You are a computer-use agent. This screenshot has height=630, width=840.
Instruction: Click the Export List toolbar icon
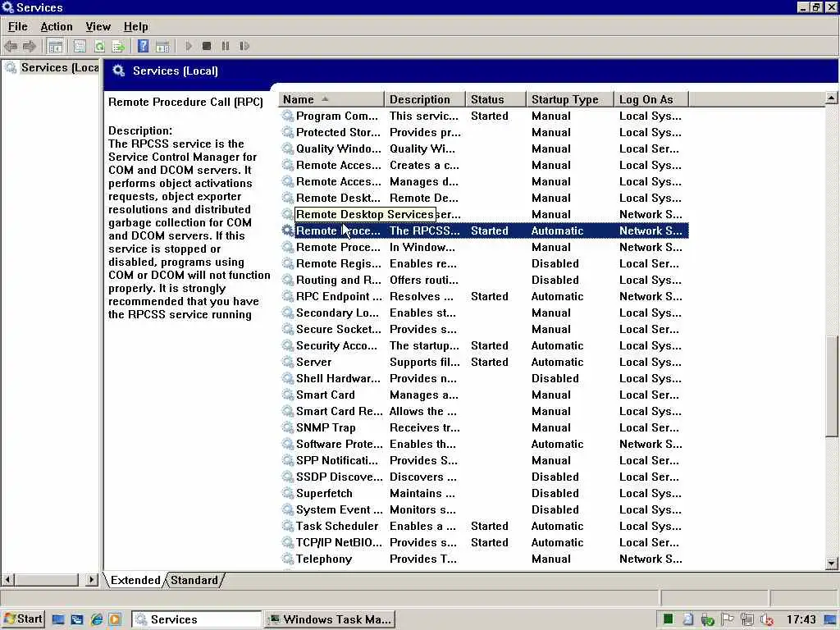pyautogui.click(x=118, y=47)
